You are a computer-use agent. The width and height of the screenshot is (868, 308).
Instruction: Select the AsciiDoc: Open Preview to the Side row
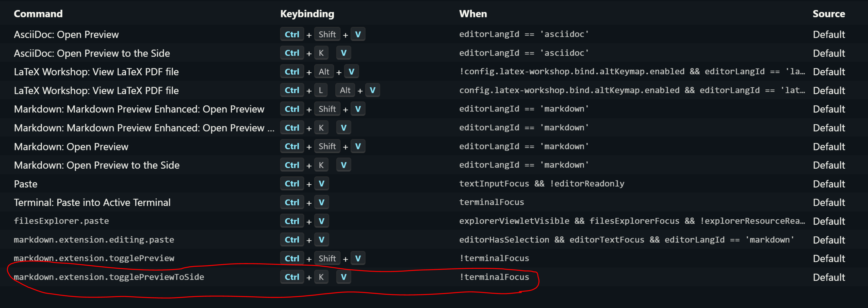(x=92, y=53)
